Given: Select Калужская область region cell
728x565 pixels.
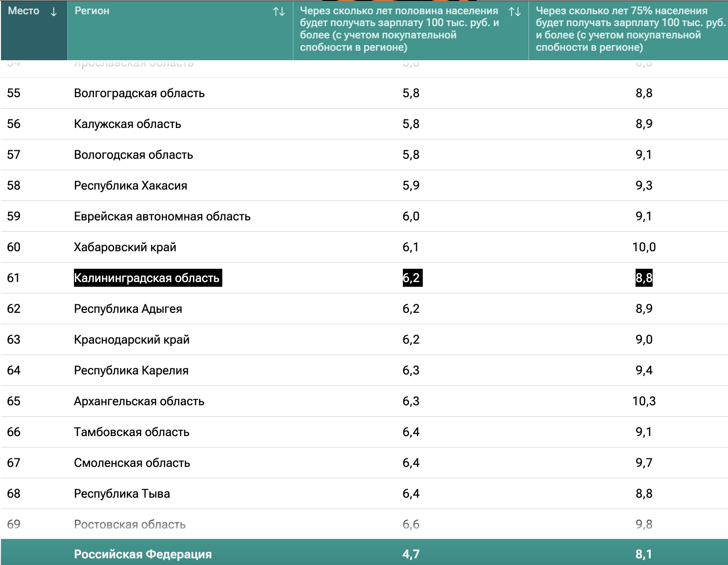Looking at the screenshot, I should click(x=127, y=124).
